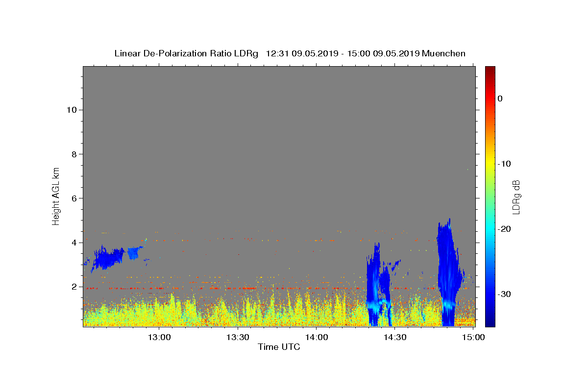
Task: Click the "Height AGL km" y-axis label
Action: (x=56, y=196)
